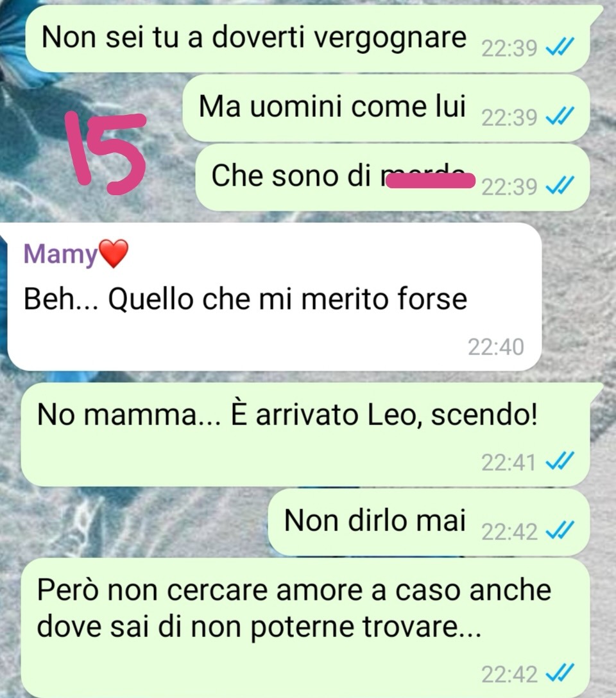Tap the blue ticks beside 'Che sono di' message
Viewport: 616px width, 698px height.
point(560,185)
